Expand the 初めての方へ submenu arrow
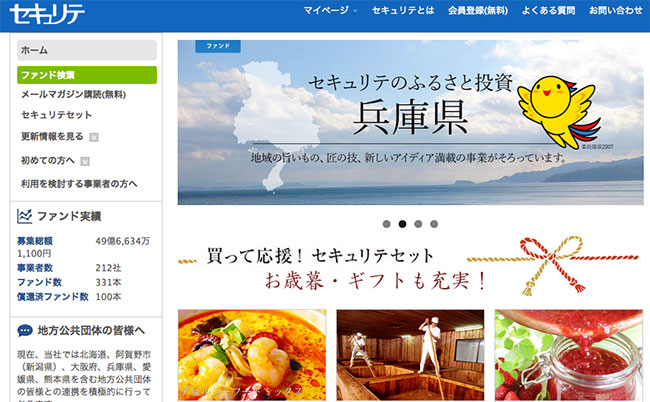The width and height of the screenshot is (650, 402). click(85, 161)
